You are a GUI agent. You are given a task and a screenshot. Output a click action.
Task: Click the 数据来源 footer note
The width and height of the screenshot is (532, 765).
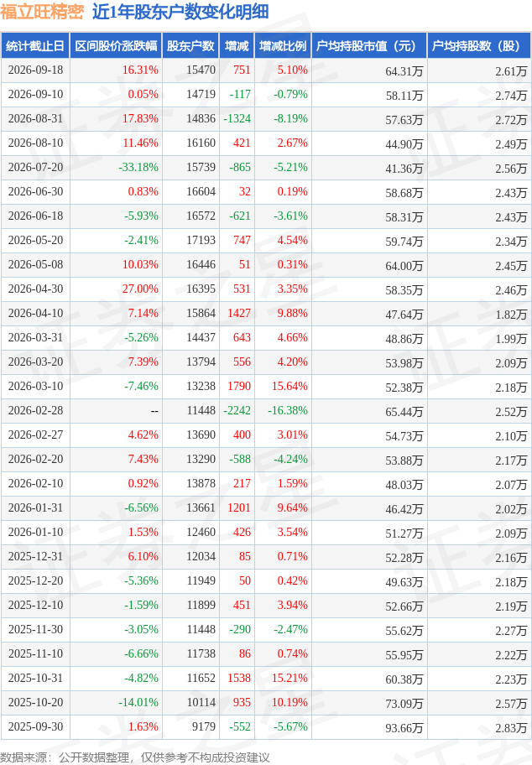135,757
